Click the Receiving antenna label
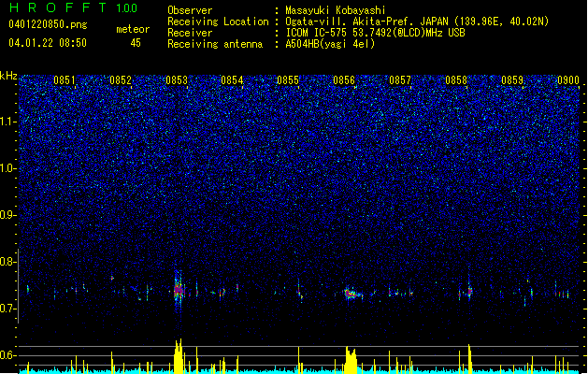 [215, 44]
